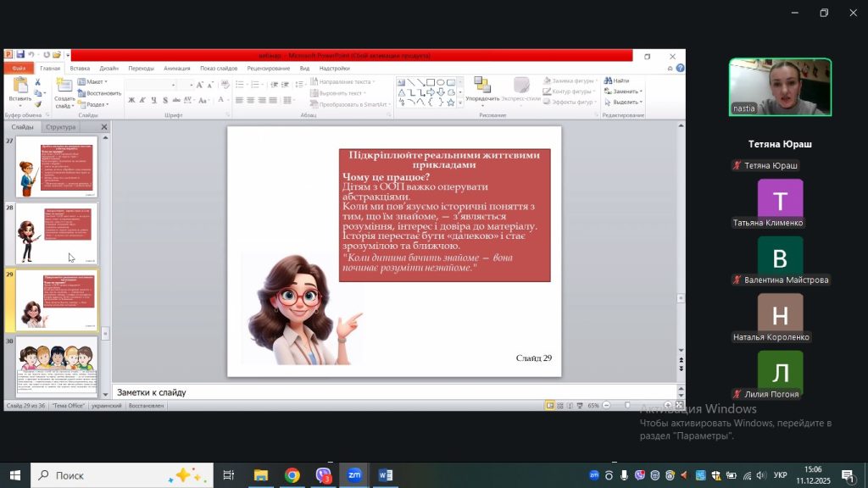This screenshot has height=488, width=868.
Task: Open the Вставка ribbon tab
Action: pyautogui.click(x=80, y=68)
